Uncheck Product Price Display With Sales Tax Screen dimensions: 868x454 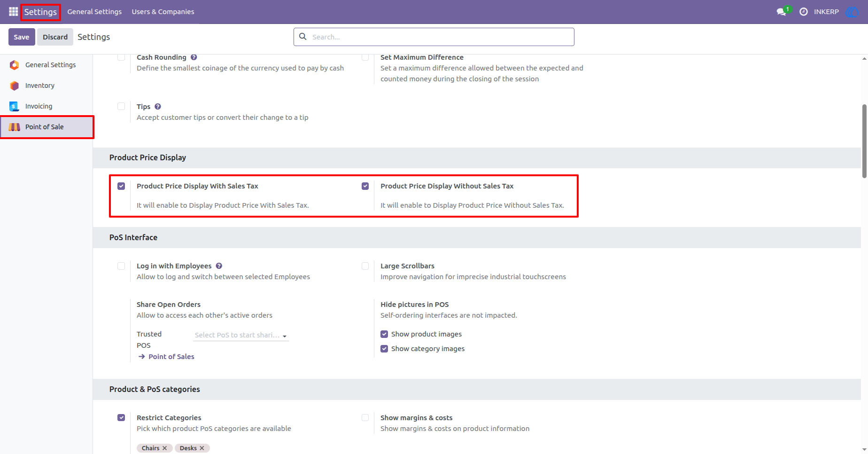121,186
